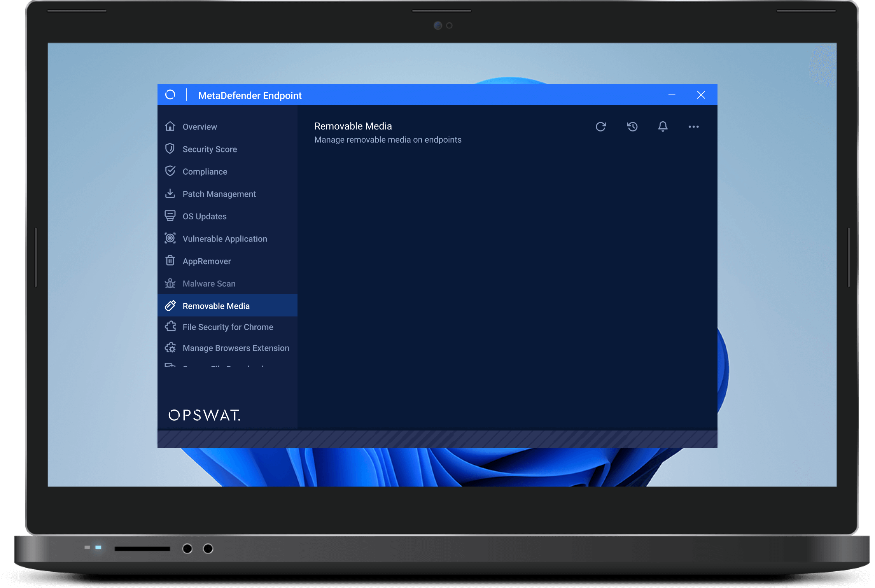Image resolution: width=875 pixels, height=588 pixels.
Task: Click the Vulnerable Application target icon
Action: pos(170,238)
